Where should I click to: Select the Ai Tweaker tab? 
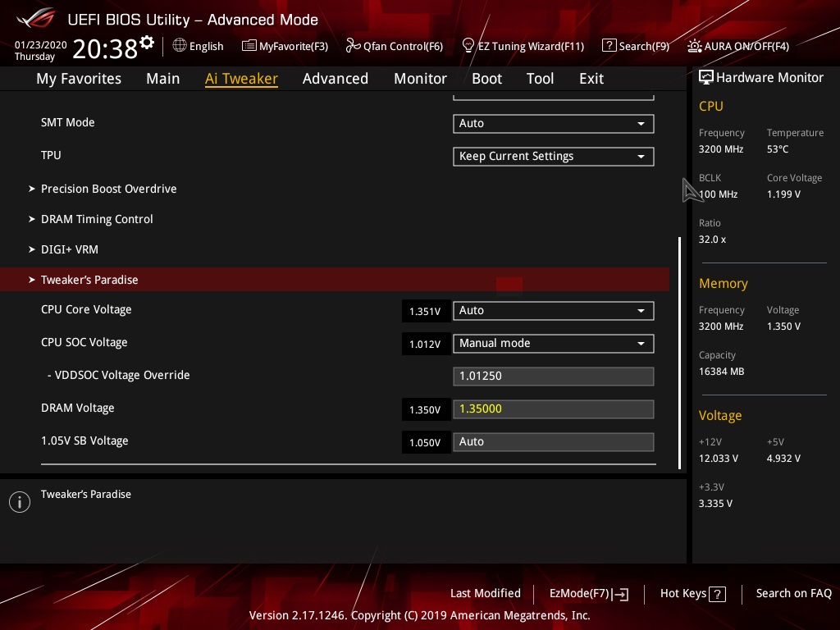241,79
